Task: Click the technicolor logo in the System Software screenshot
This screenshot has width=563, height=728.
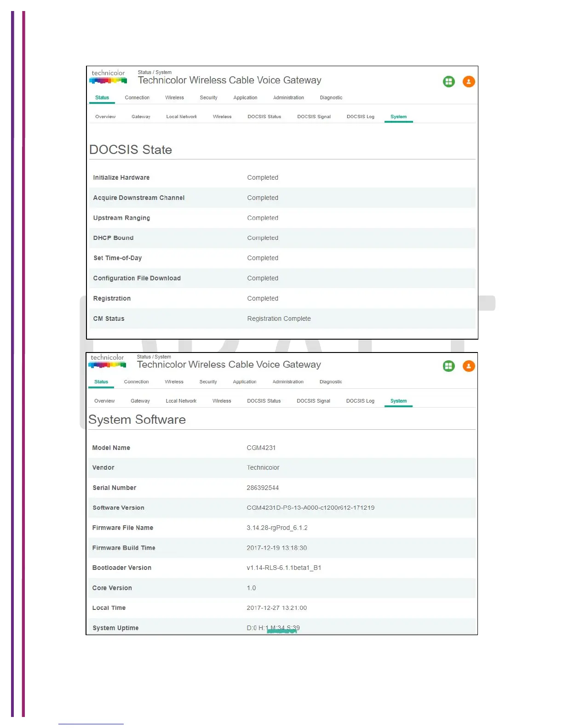Action: 107,361
